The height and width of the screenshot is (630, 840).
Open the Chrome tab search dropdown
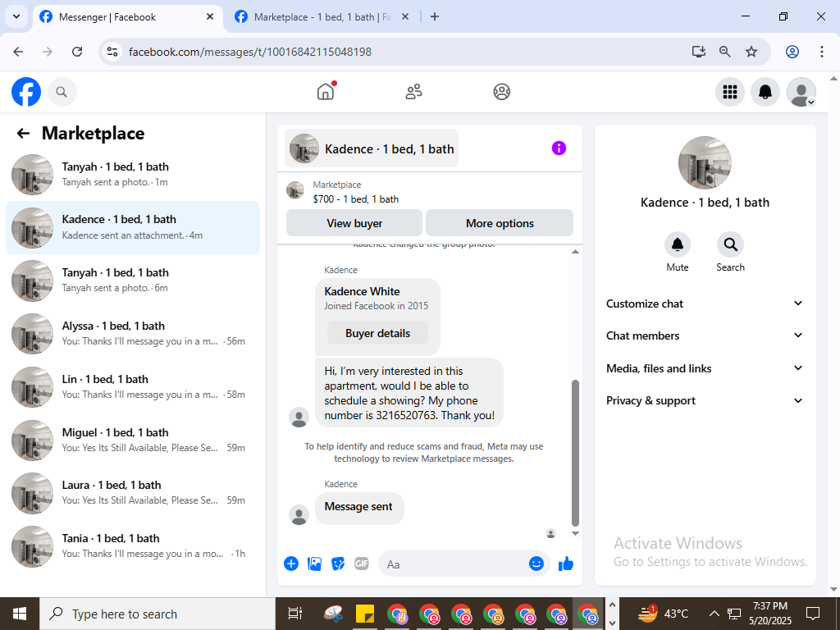[x=16, y=16]
